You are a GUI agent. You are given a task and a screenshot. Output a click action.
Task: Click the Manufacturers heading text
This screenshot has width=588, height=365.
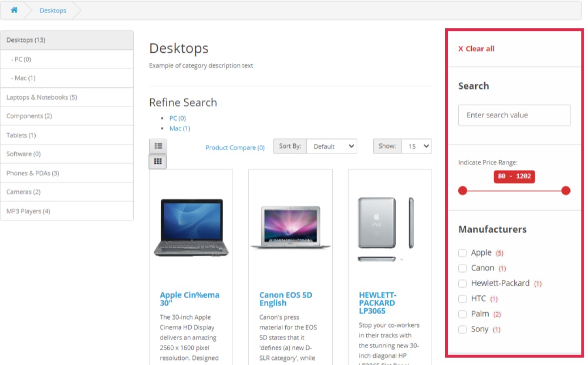[x=493, y=230]
